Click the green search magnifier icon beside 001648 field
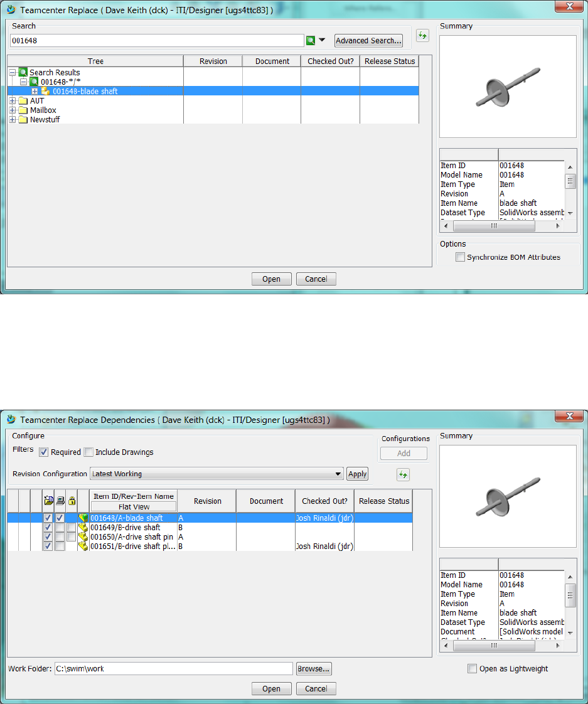 point(311,40)
